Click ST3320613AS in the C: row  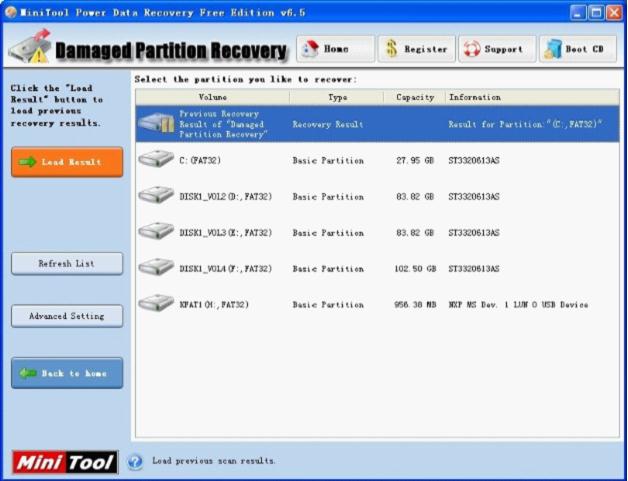tap(474, 161)
